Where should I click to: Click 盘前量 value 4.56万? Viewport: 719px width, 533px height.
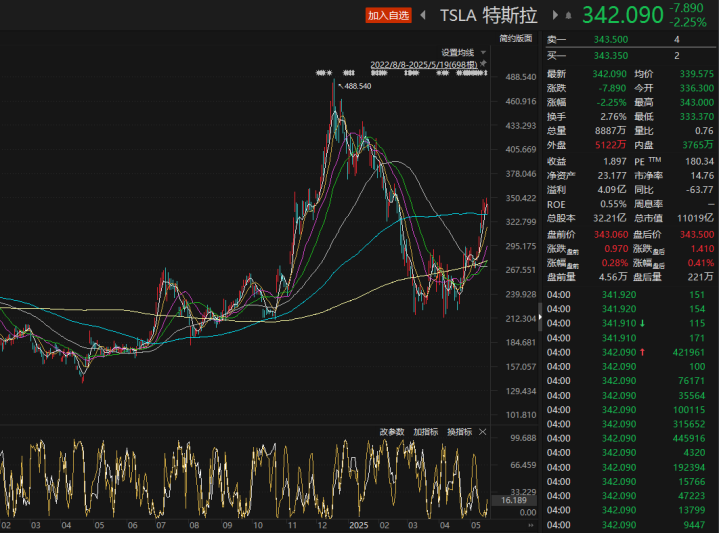(613, 277)
